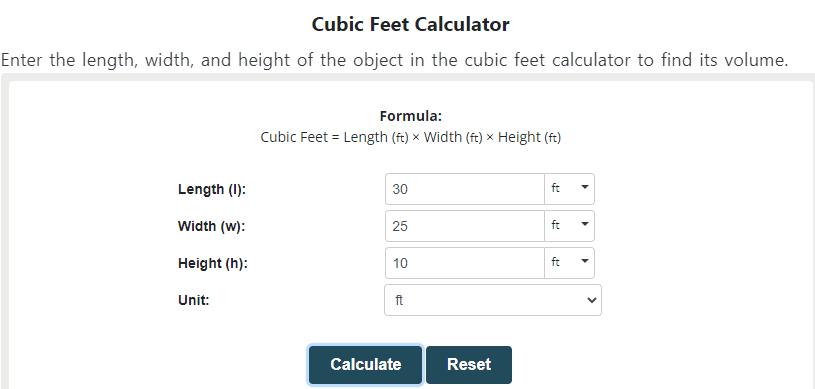Click the Cubic Feet formula equation text
The width and height of the screenshot is (815, 389).
click(x=411, y=137)
